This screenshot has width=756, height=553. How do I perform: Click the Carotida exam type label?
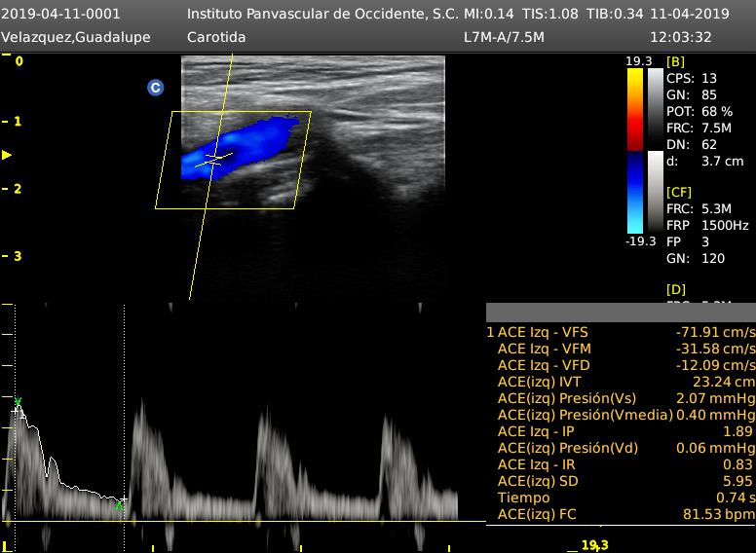point(216,37)
